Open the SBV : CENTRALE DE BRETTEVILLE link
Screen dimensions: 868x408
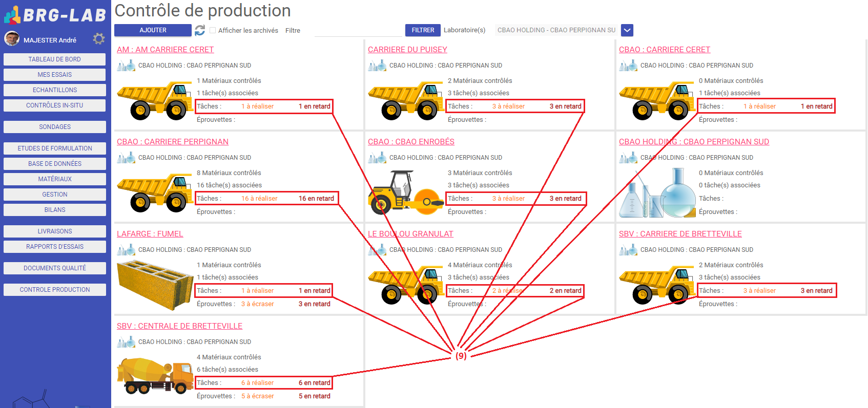[179, 326]
